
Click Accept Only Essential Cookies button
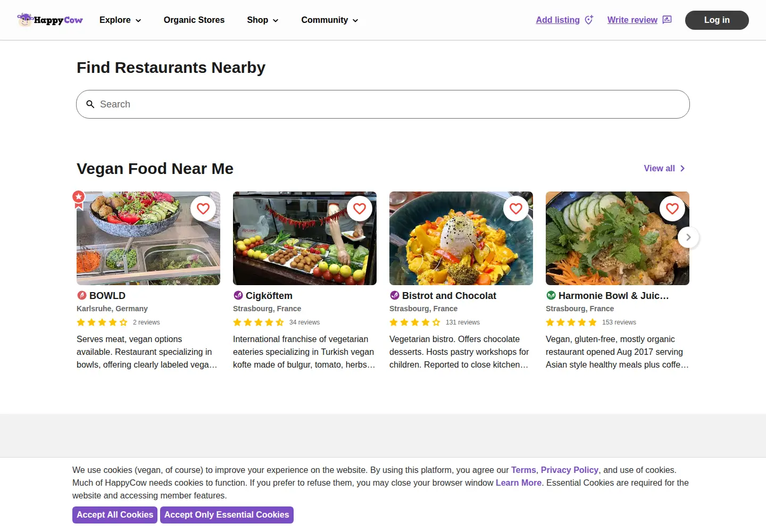coord(227,515)
